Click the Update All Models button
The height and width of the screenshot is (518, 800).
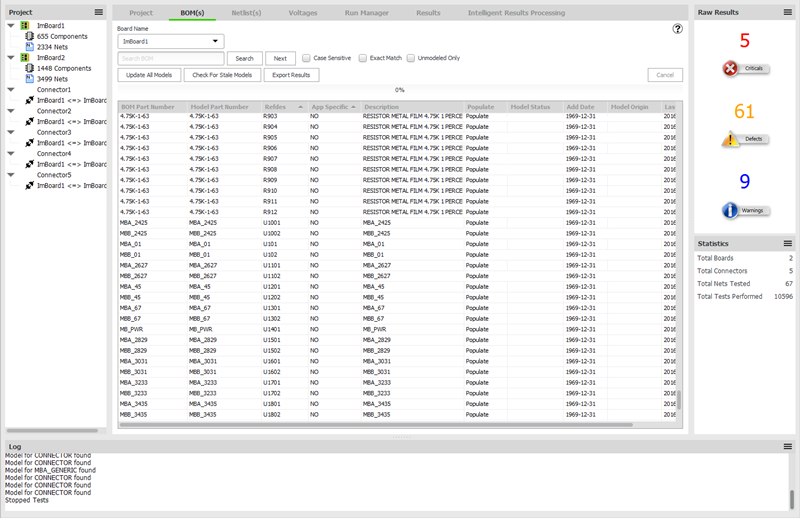pyautogui.click(x=149, y=75)
